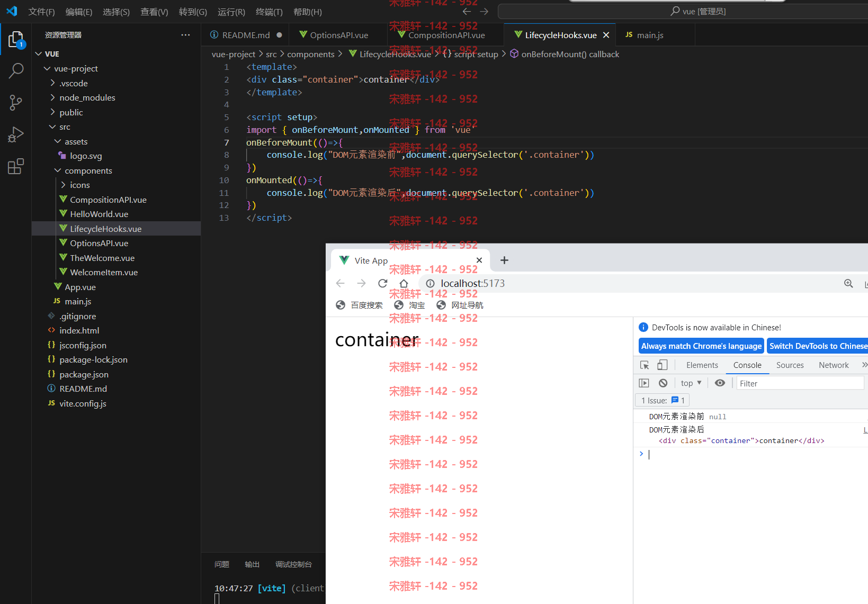The width and height of the screenshot is (868, 604).
Task: Collapse the src folder
Action: pyautogui.click(x=52, y=127)
